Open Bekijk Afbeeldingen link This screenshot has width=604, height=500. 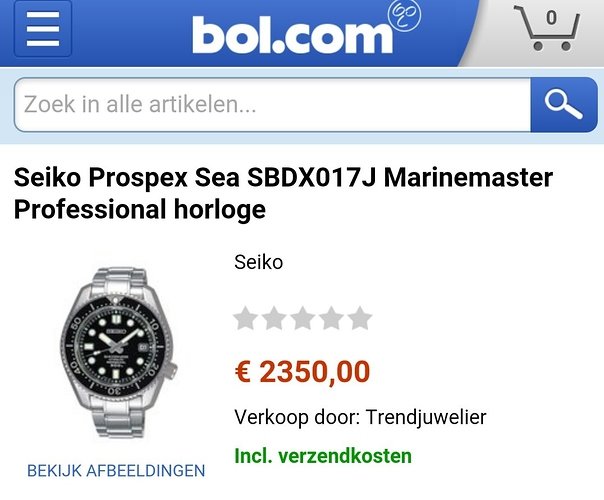pyautogui.click(x=116, y=471)
